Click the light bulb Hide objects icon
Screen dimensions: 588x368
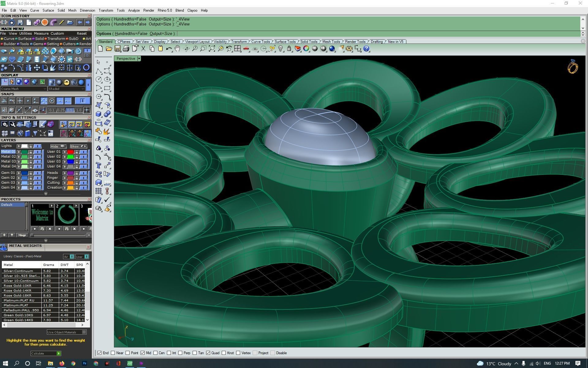click(281, 49)
